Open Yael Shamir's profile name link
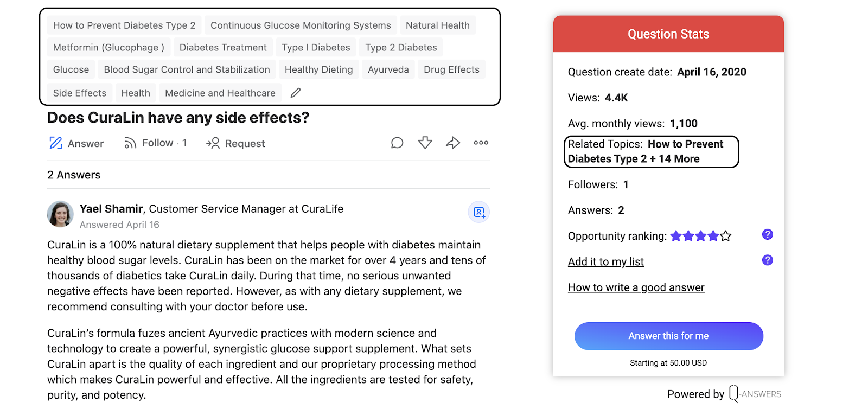Image resolution: width=868 pixels, height=409 pixels. pos(111,209)
